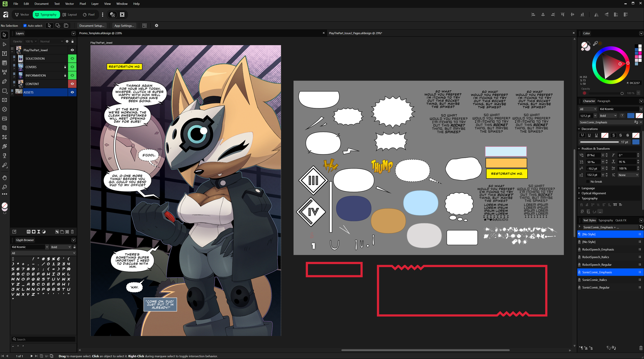Choose the Hand view tool
Viewport: 644px width, 359px height.
tap(4, 178)
